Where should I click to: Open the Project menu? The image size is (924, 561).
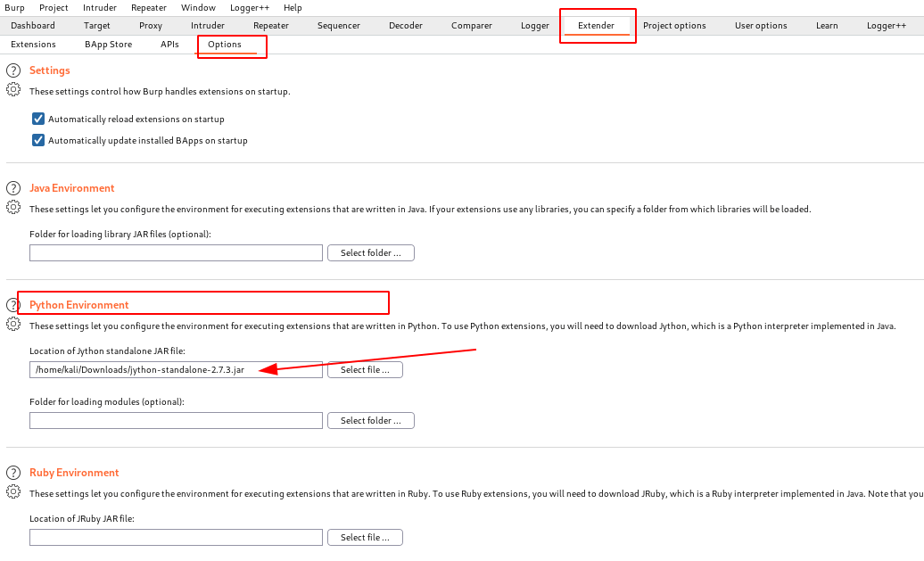pyautogui.click(x=54, y=8)
